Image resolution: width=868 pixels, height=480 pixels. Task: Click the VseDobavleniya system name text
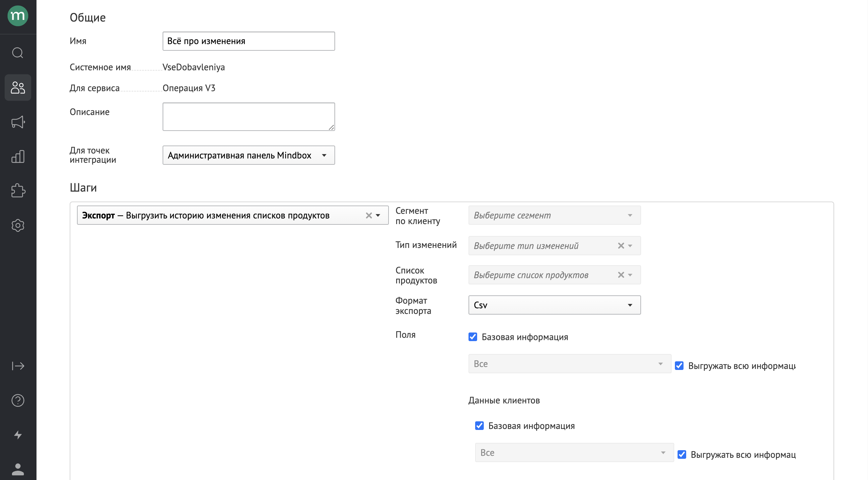[x=193, y=67]
